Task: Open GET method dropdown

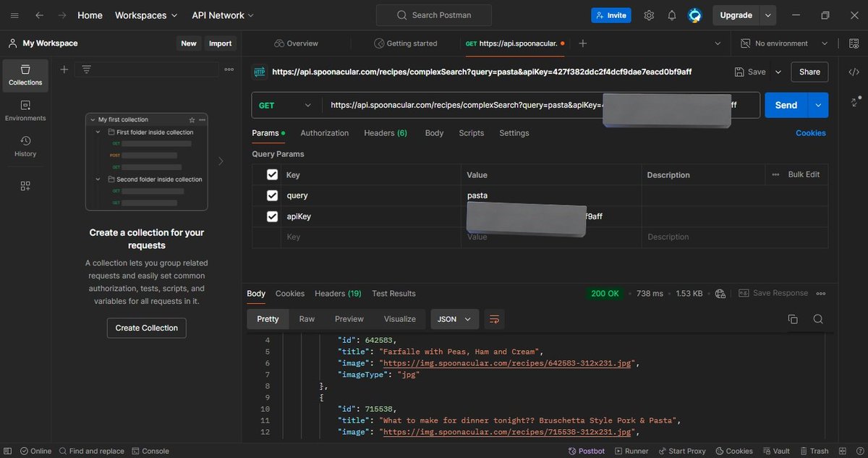Action: tap(286, 105)
